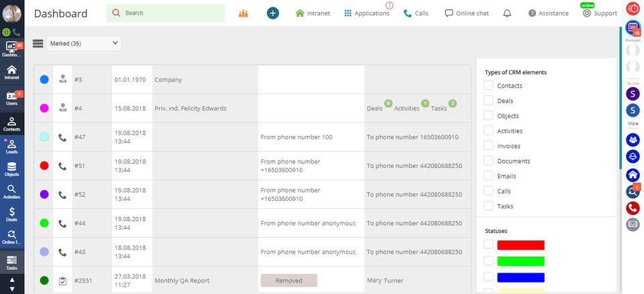Open the blue group users icon
The height and width of the screenshot is (294, 644).
[633, 140]
